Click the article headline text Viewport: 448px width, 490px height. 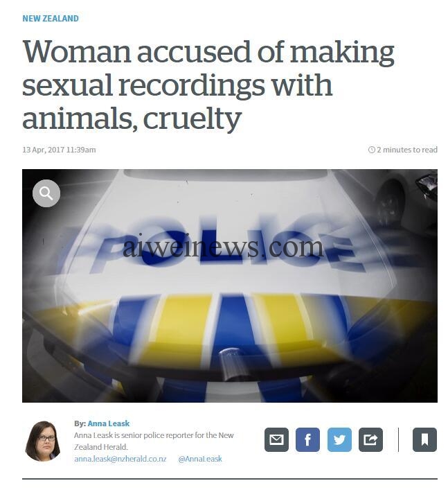(x=208, y=85)
